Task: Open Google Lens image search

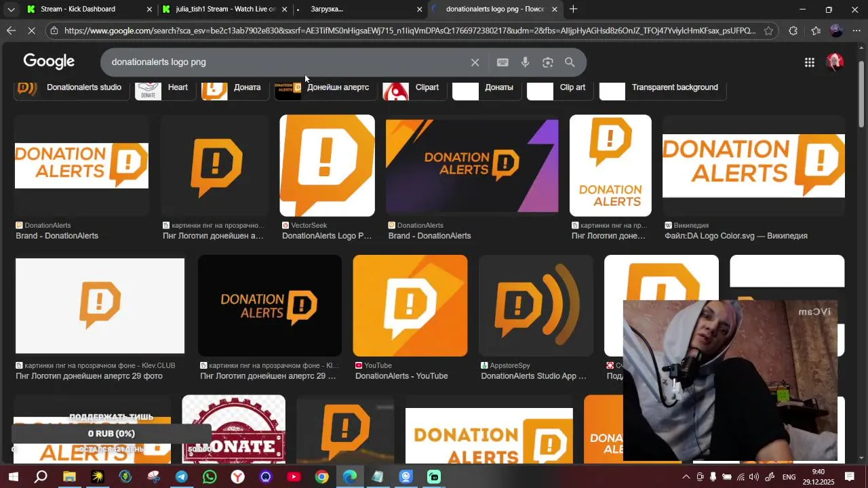Action: [548, 62]
